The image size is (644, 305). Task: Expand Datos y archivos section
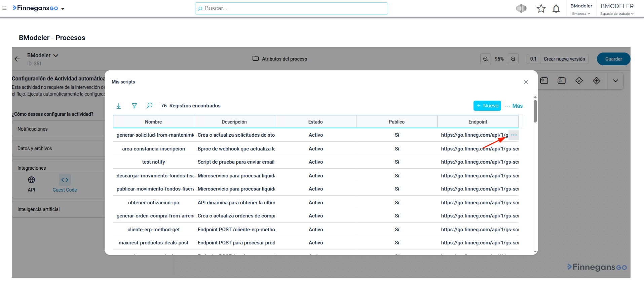(x=59, y=148)
